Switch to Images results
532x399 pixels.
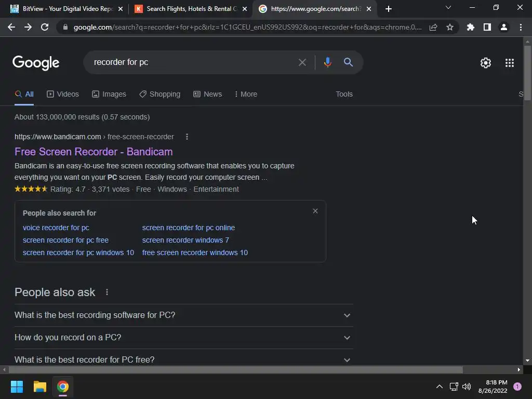[109, 95]
